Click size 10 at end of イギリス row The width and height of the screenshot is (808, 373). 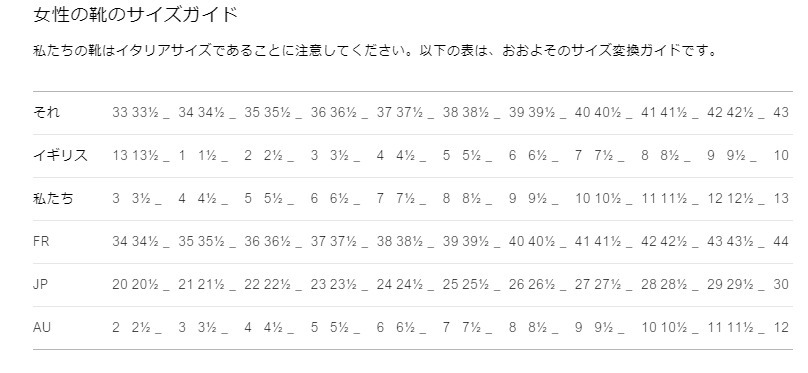(x=781, y=155)
